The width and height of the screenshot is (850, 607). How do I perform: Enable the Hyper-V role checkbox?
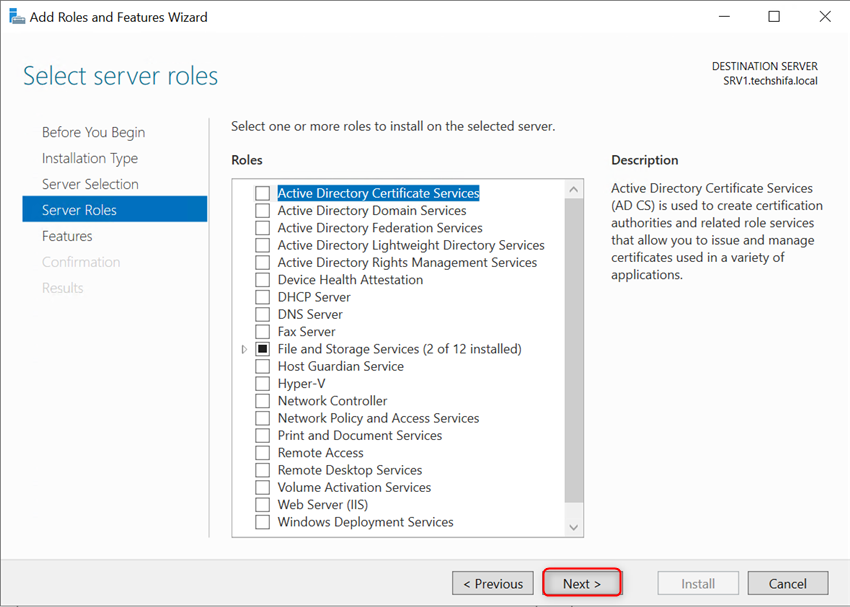point(264,383)
